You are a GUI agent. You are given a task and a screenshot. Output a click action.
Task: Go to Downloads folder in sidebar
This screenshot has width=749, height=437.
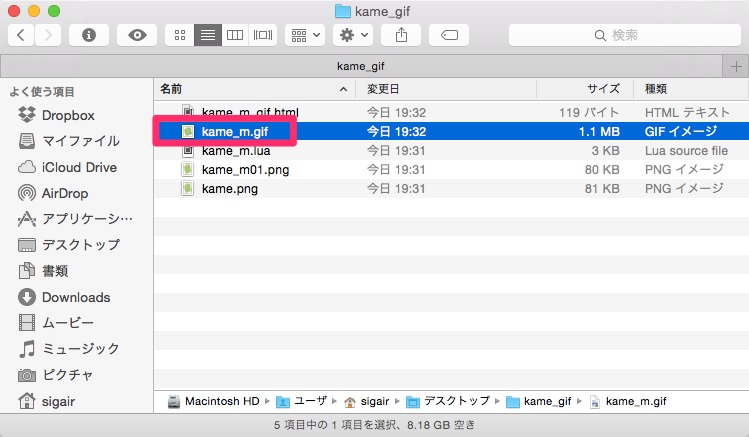click(x=75, y=297)
